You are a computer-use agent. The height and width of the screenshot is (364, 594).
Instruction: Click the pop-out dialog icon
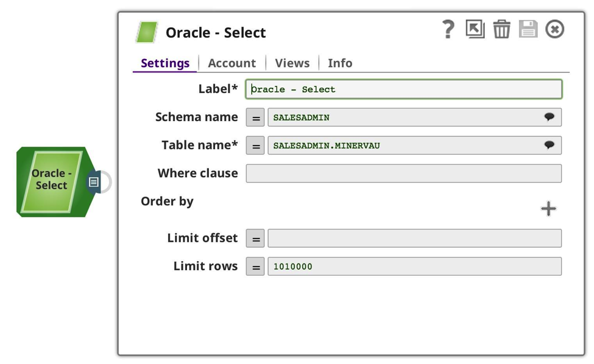(x=475, y=29)
